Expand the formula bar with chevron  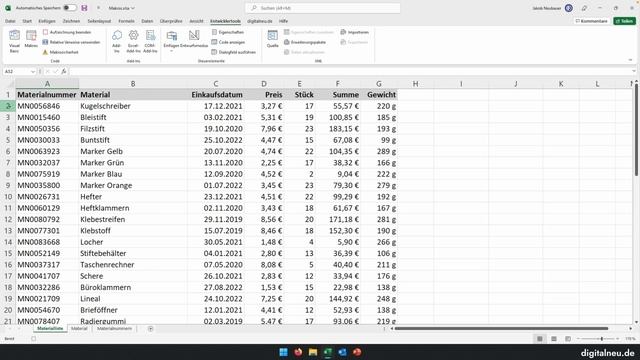(x=633, y=71)
